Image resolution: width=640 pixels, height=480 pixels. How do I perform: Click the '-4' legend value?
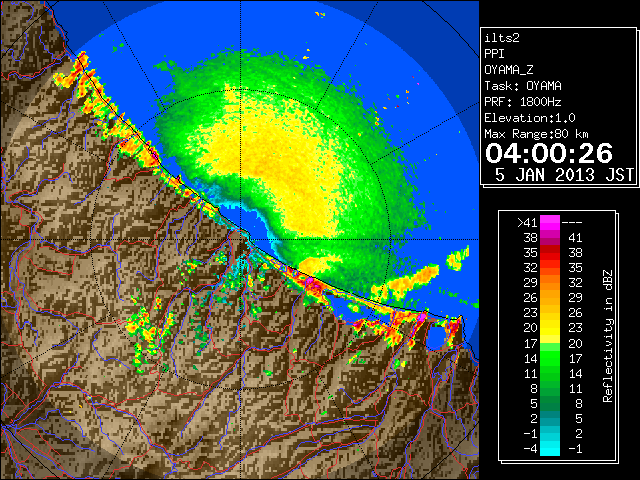pyautogui.click(x=530, y=449)
